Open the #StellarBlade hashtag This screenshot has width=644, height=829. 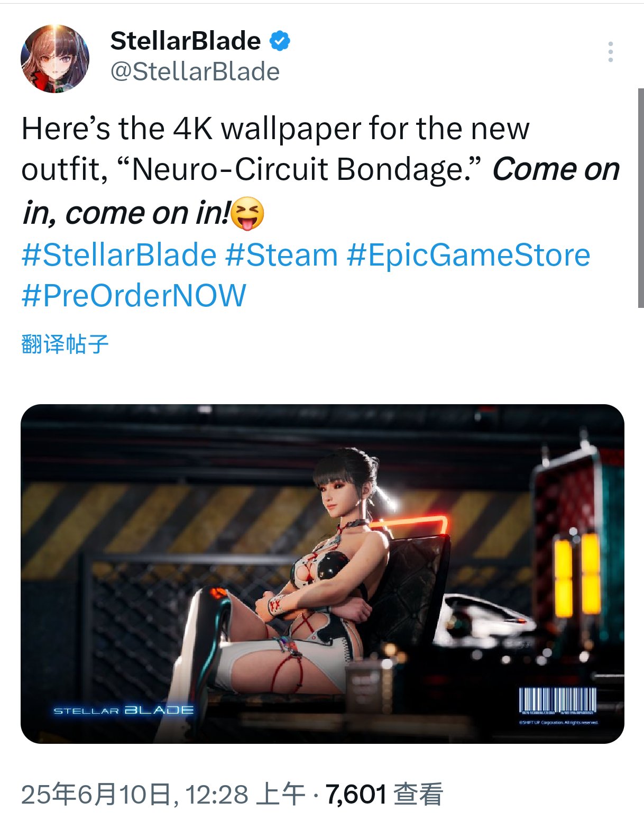click(119, 255)
